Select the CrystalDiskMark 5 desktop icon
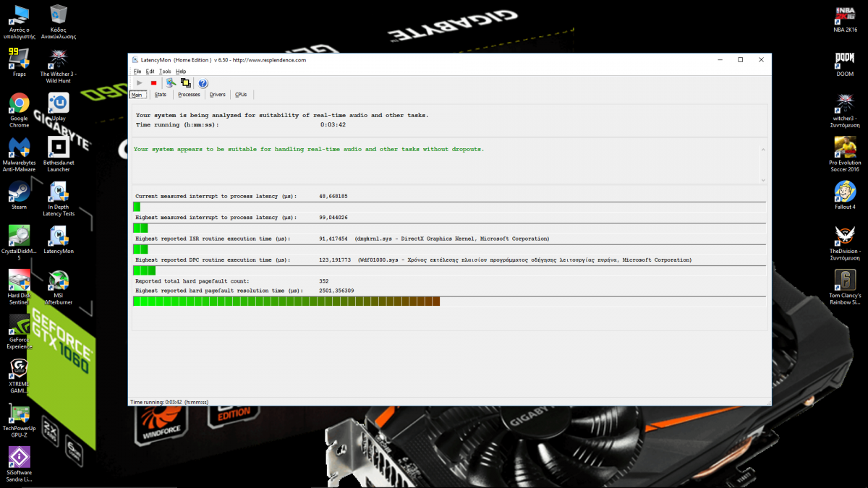The image size is (868, 488). click(19, 243)
